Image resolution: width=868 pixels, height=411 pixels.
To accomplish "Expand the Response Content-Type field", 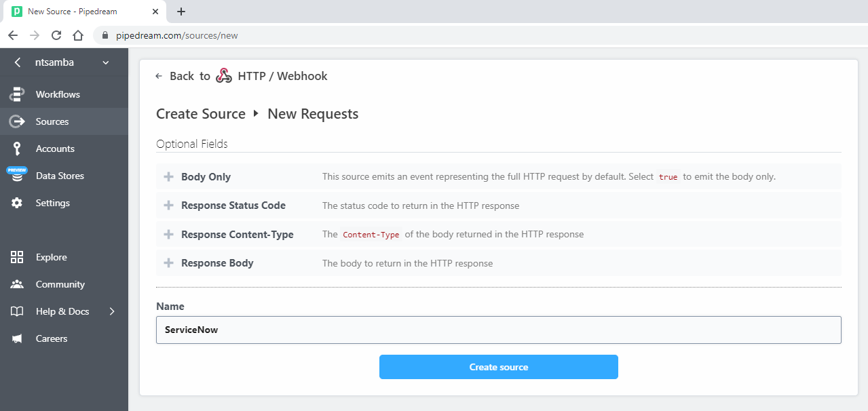I will pos(168,234).
